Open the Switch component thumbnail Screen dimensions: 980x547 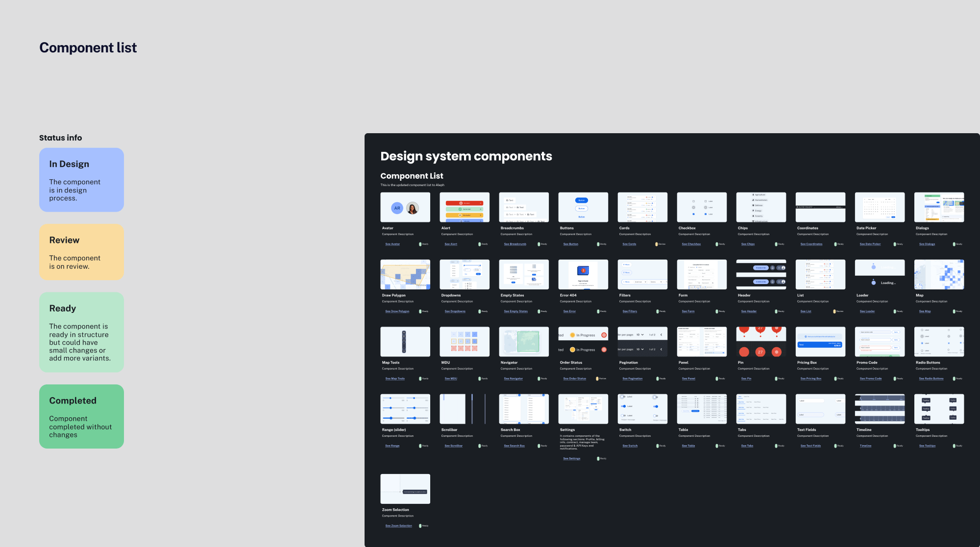[642, 409]
